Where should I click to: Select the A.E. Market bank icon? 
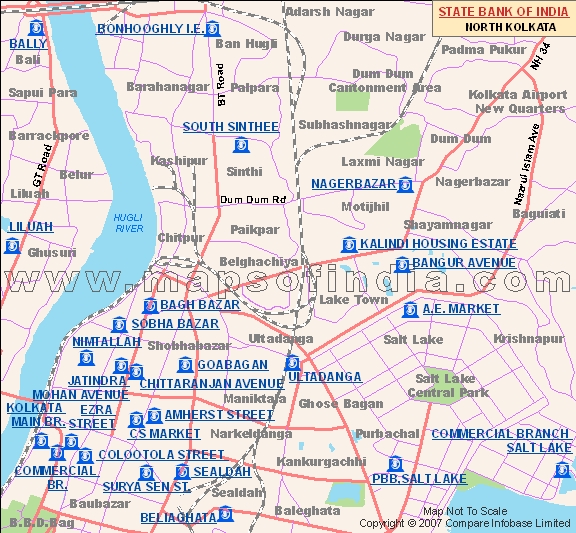point(410,310)
